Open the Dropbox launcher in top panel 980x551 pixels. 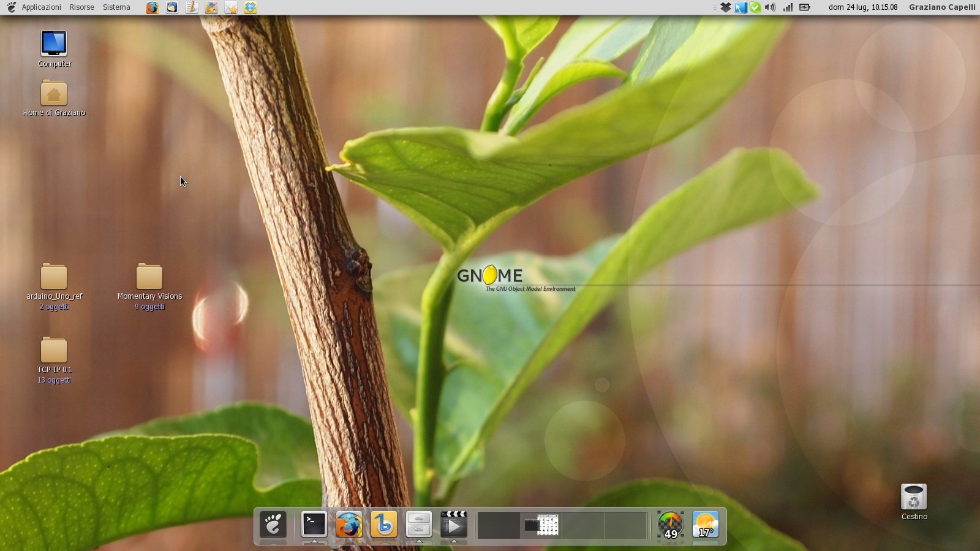[x=251, y=7]
